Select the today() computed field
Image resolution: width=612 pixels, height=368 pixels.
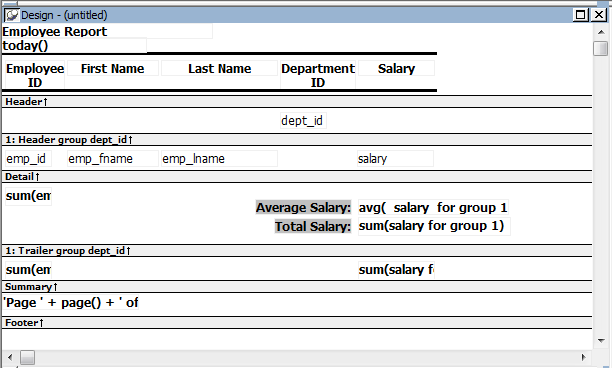coord(74,46)
